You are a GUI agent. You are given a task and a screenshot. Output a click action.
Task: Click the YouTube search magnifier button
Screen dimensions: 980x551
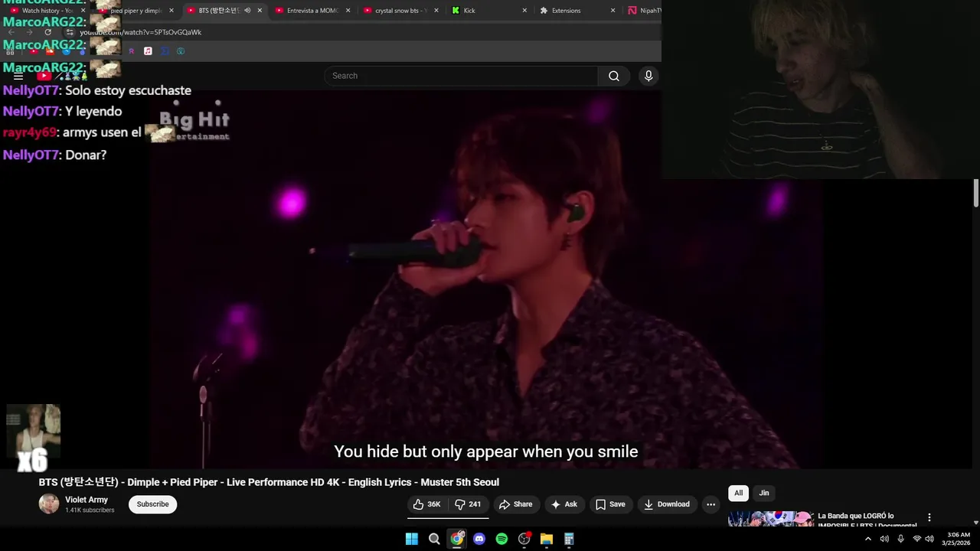pos(614,76)
